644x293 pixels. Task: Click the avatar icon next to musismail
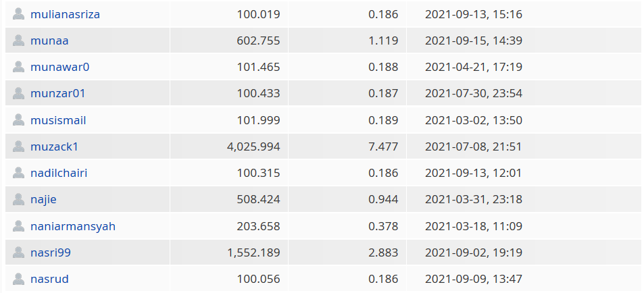click(18, 119)
